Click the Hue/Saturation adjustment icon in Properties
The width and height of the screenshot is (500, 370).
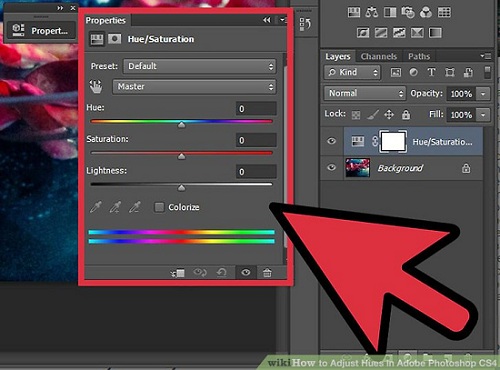[97, 39]
